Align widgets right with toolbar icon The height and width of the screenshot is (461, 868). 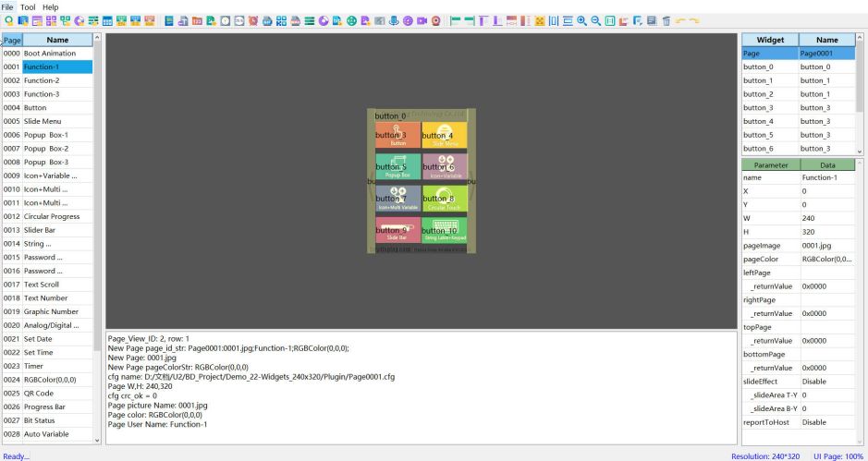coord(470,21)
